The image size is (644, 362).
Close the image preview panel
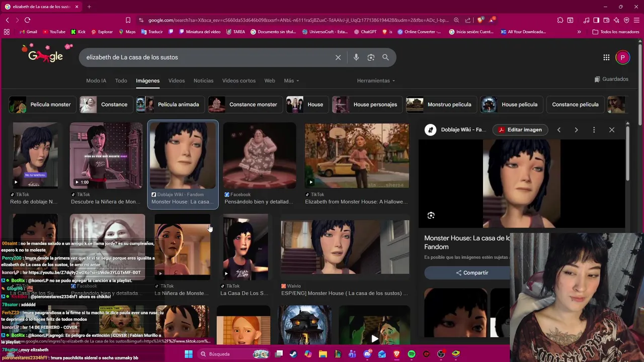click(x=612, y=130)
